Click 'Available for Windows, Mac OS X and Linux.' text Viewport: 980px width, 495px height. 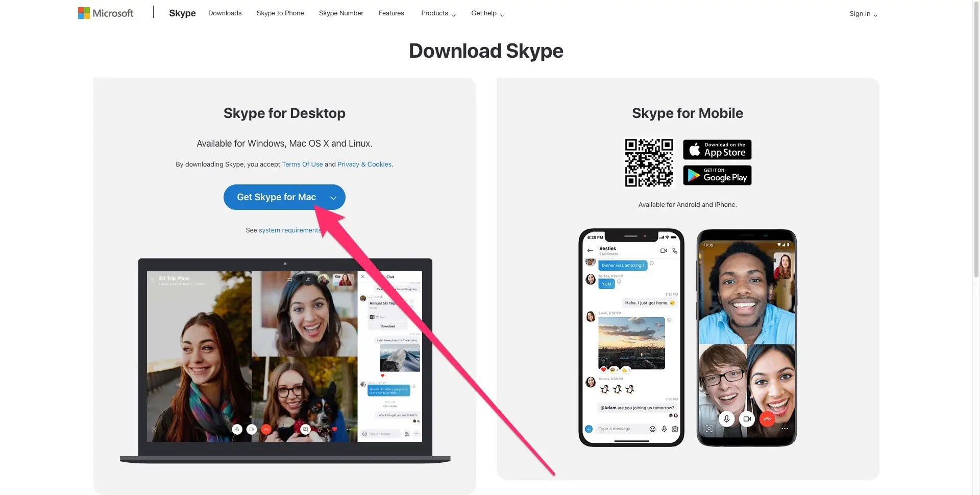coord(284,144)
